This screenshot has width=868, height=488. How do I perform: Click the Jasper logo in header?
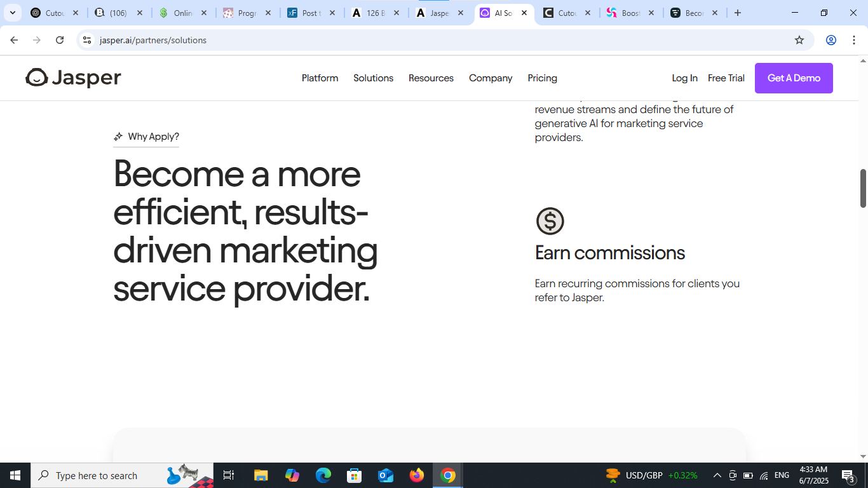73,78
